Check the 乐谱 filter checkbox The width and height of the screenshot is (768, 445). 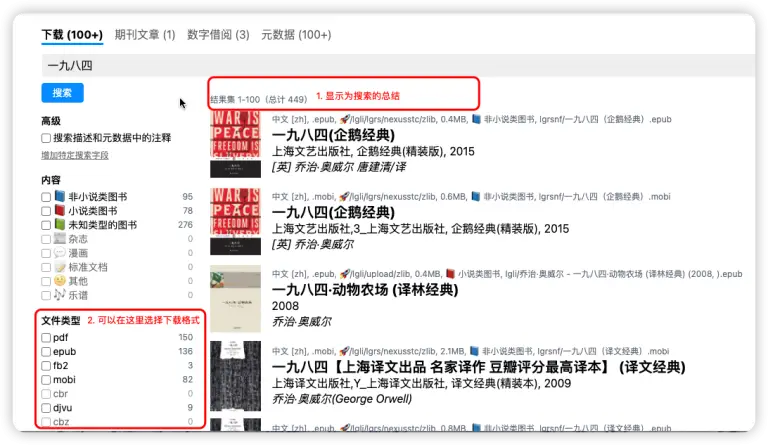(x=46, y=296)
